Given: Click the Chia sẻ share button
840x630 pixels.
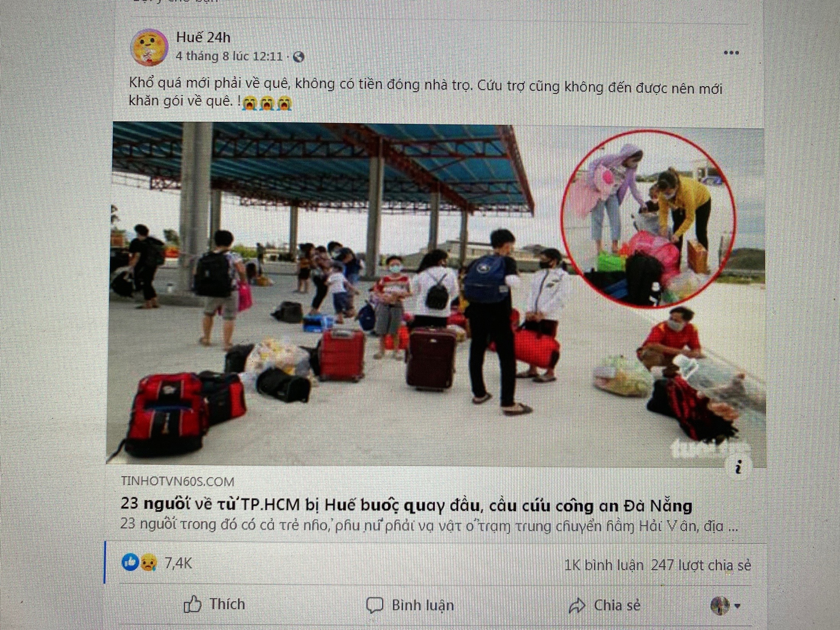Looking at the screenshot, I should [x=604, y=605].
